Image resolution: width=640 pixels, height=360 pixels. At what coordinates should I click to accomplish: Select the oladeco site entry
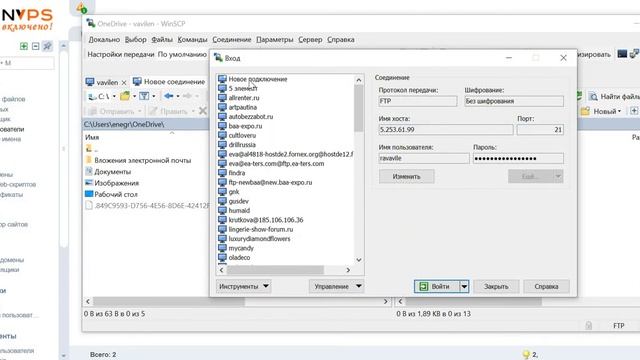coord(239,258)
